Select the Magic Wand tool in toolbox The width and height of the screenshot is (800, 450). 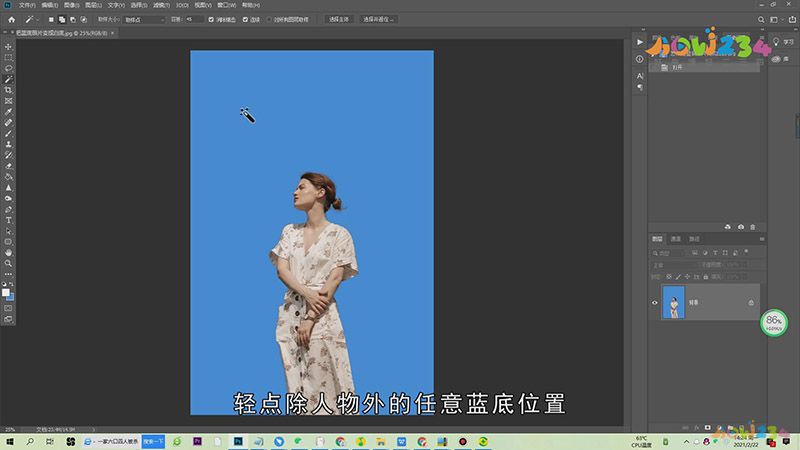point(8,79)
